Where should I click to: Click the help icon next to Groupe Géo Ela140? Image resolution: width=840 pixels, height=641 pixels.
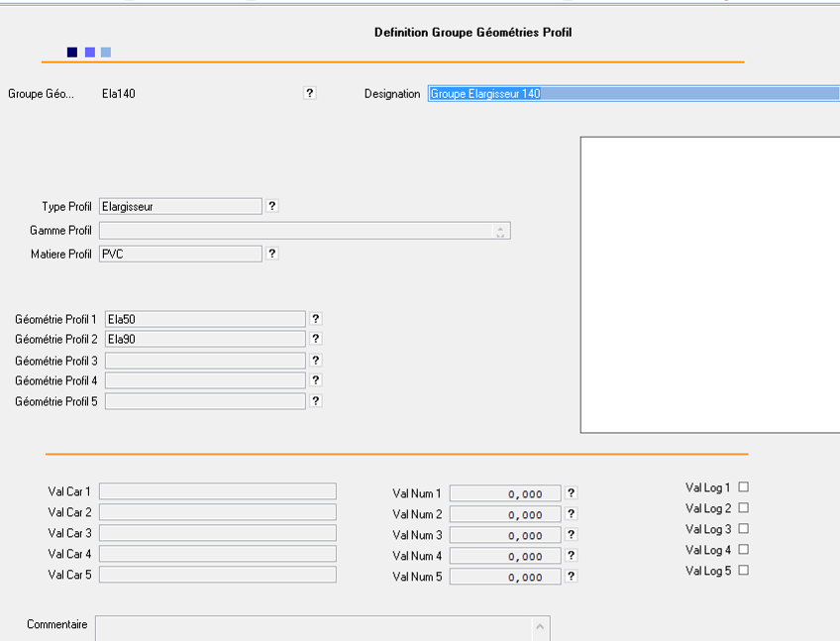click(309, 93)
